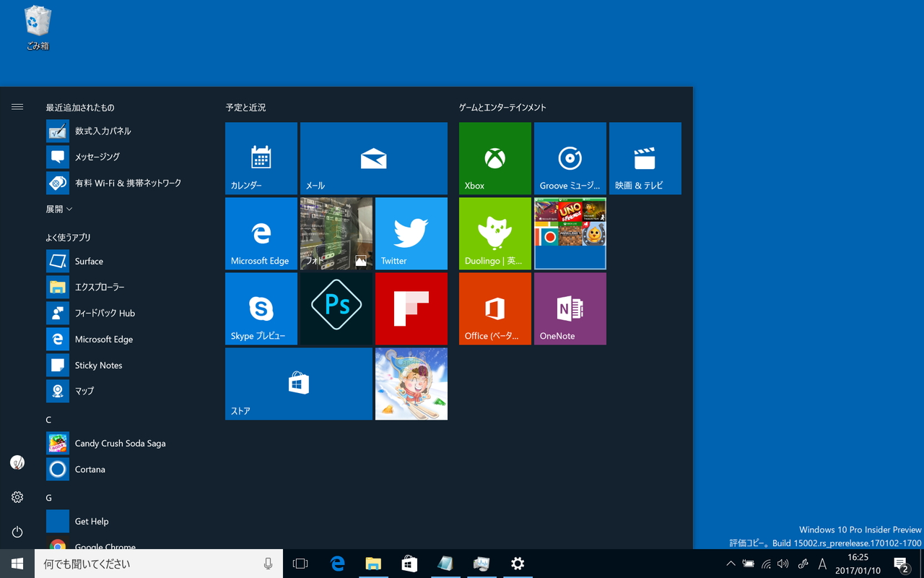Expand the Start menu hamburger navigation
Image resolution: width=924 pixels, height=578 pixels.
pyautogui.click(x=17, y=107)
